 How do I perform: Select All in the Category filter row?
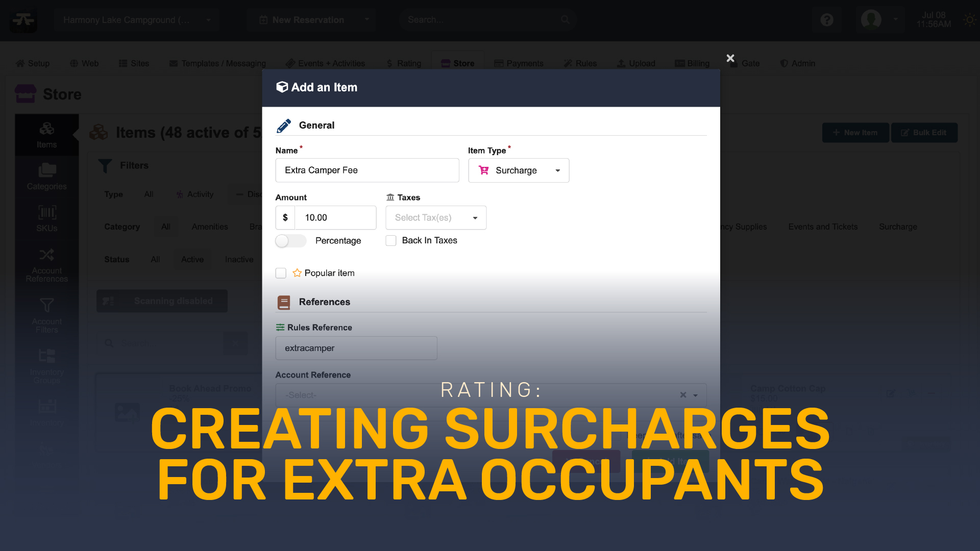(166, 227)
